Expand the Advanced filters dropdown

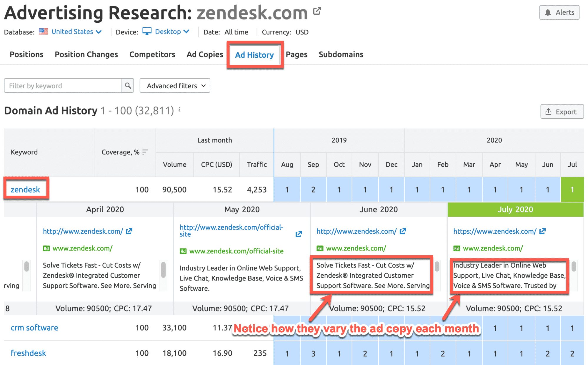[x=175, y=85]
